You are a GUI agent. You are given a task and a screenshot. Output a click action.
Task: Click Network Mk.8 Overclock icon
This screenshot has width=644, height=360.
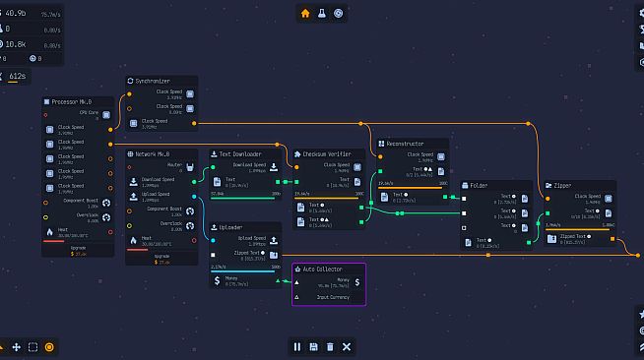click(x=190, y=226)
